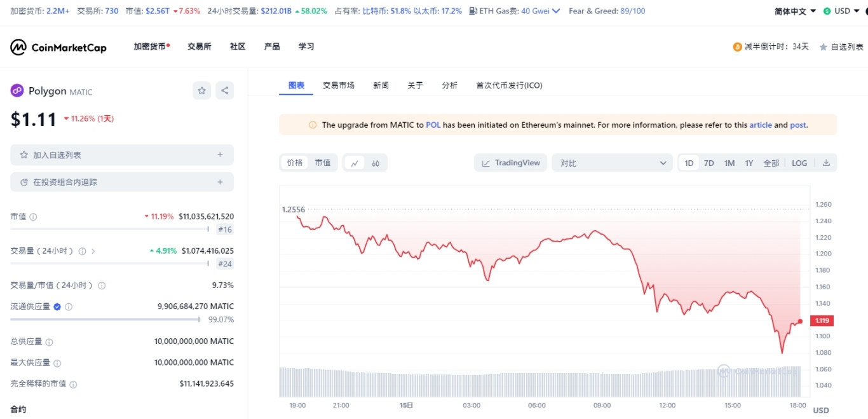The width and height of the screenshot is (868, 419).
Task: Click the plus on track-in-portfolio row
Action: [x=220, y=182]
